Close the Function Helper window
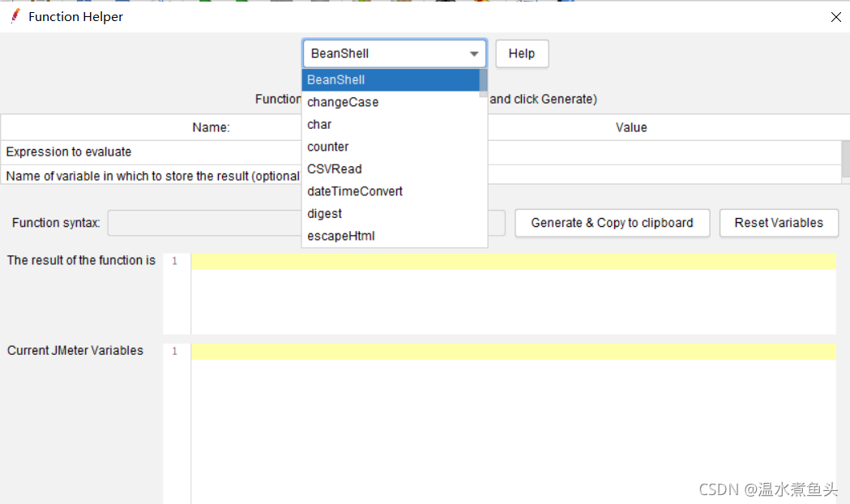Image resolution: width=850 pixels, height=504 pixels. tap(836, 17)
